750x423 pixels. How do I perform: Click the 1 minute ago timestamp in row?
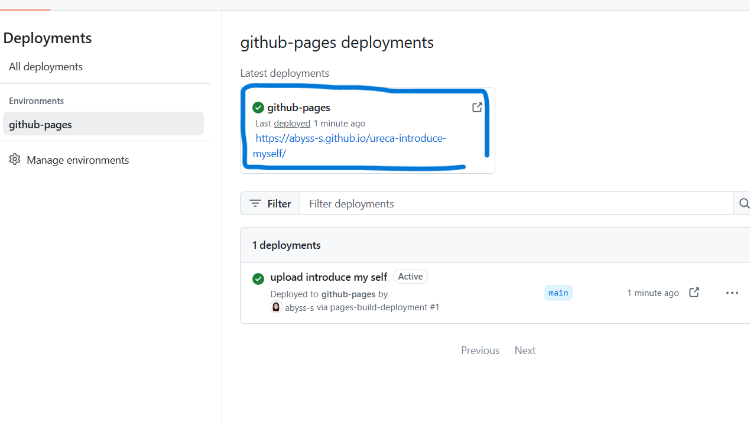653,293
